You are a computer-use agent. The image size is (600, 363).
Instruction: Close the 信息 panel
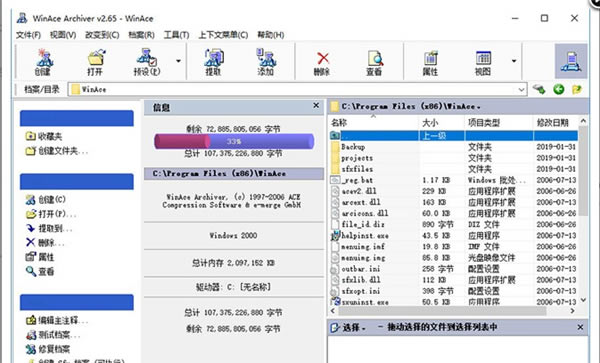click(316, 105)
